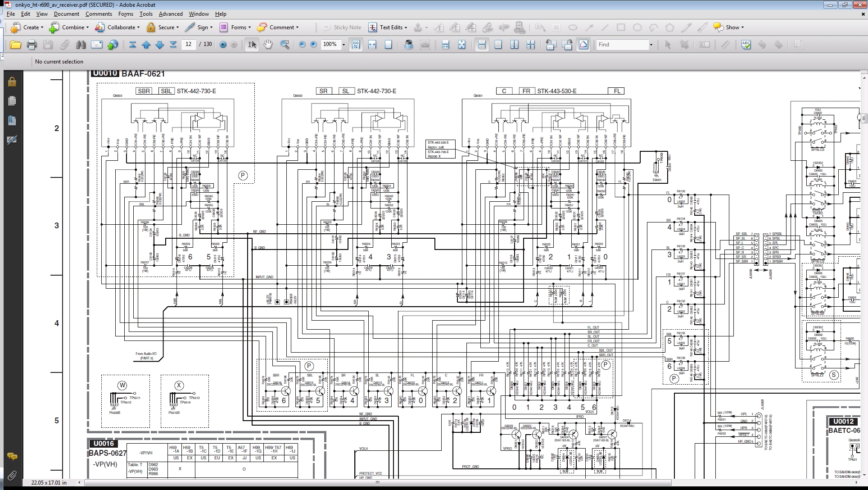868x490 pixels.
Task: Open a file with the folder icon
Action: pyautogui.click(x=15, y=45)
